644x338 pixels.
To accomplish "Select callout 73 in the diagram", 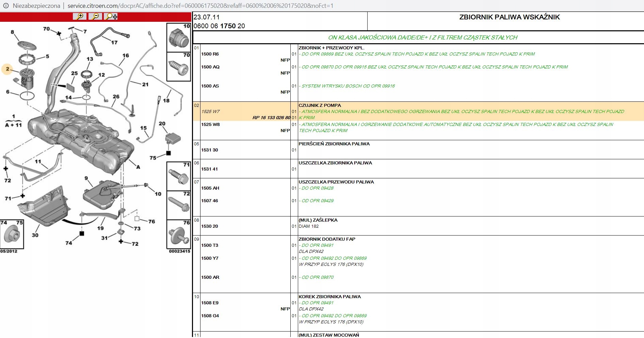I will coord(137,228).
